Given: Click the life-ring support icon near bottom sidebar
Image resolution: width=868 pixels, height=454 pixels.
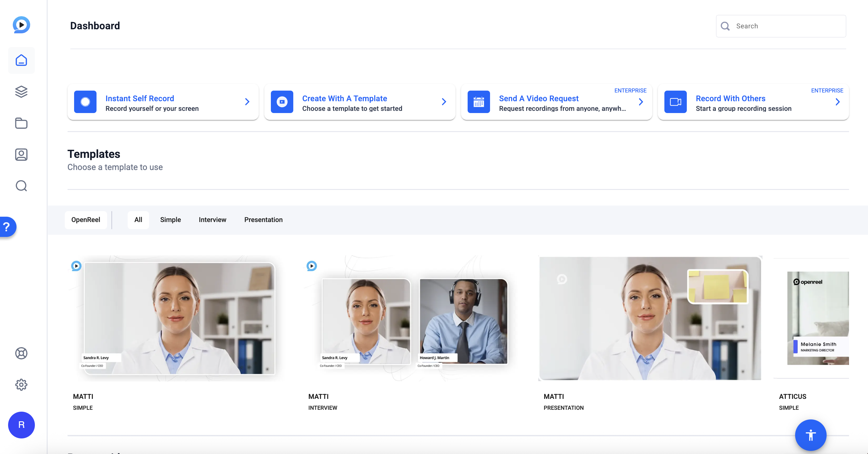Looking at the screenshot, I should tap(21, 353).
